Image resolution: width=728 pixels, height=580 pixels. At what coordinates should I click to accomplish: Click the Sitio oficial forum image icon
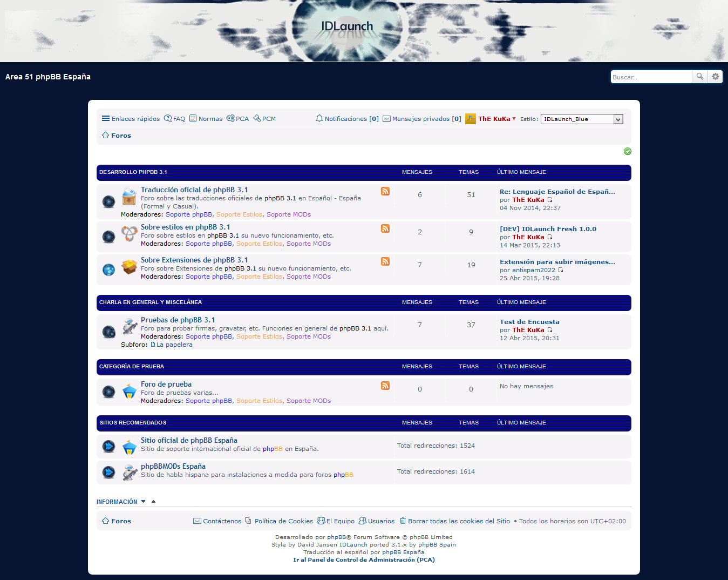[130, 447]
